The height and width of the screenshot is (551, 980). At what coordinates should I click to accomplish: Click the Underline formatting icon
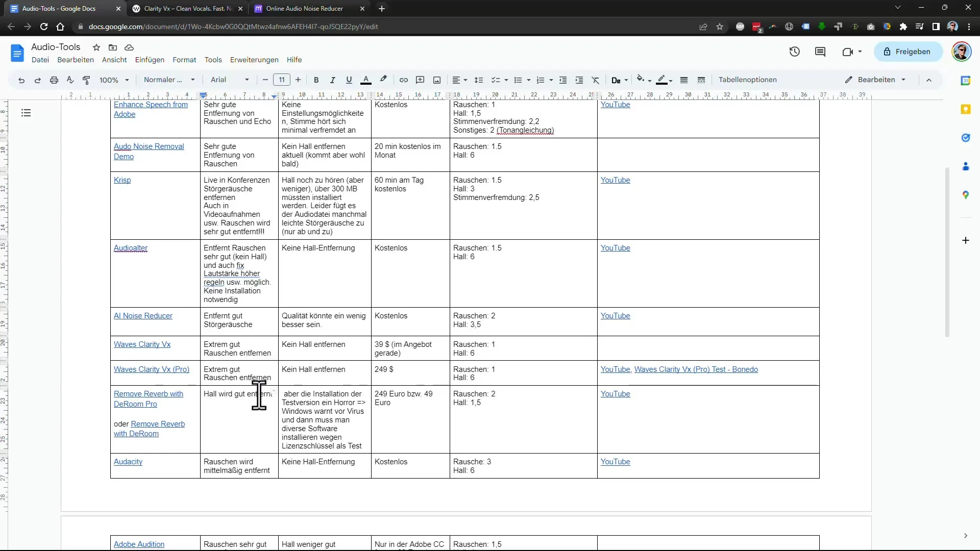[x=350, y=80]
